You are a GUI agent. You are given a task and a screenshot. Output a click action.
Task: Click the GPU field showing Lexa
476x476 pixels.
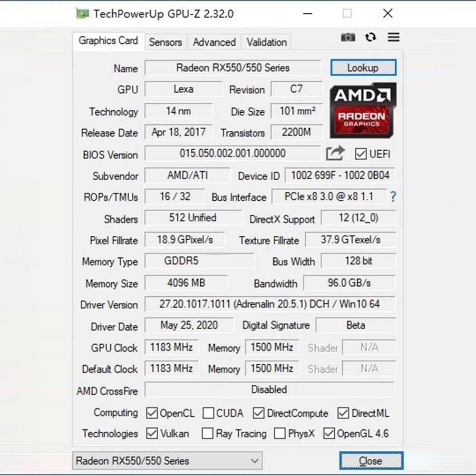point(184,89)
